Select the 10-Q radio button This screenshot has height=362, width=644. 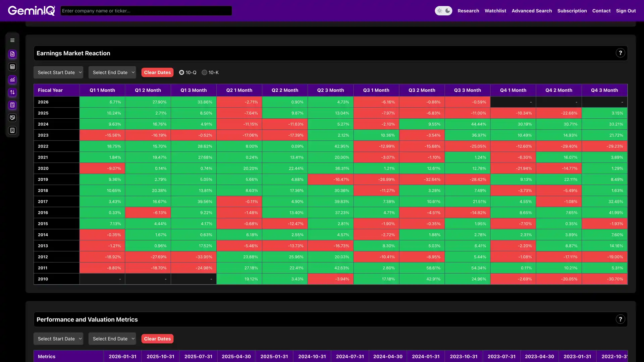tap(181, 72)
